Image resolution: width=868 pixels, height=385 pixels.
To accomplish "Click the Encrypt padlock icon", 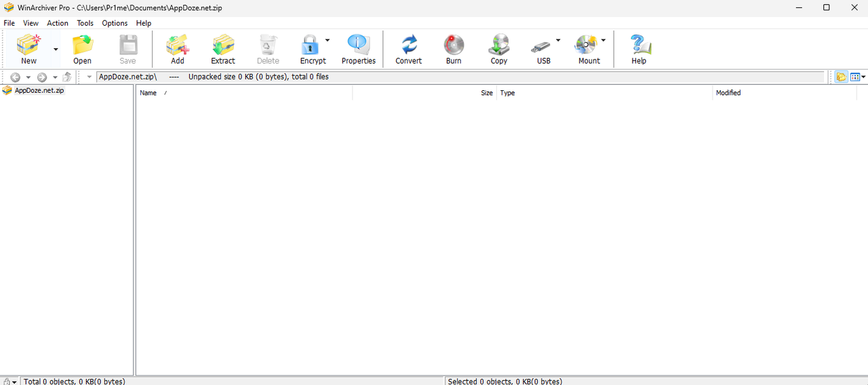I will 310,45.
